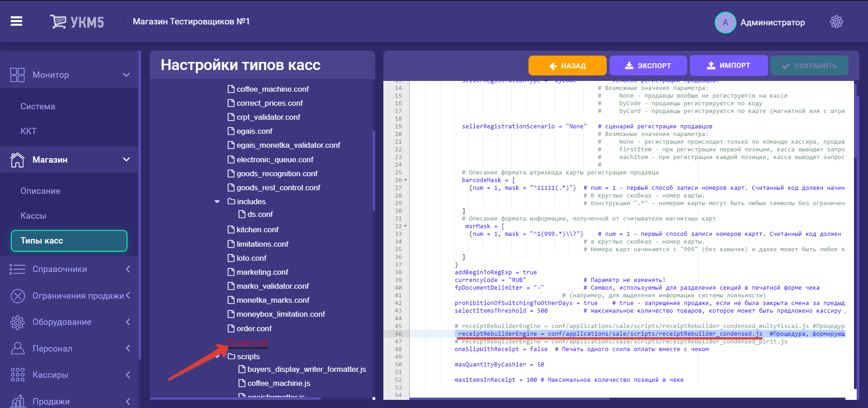Image resolution: width=868 pixels, height=408 pixels.
Task: Click the Администратор avatar circle
Action: point(725,22)
